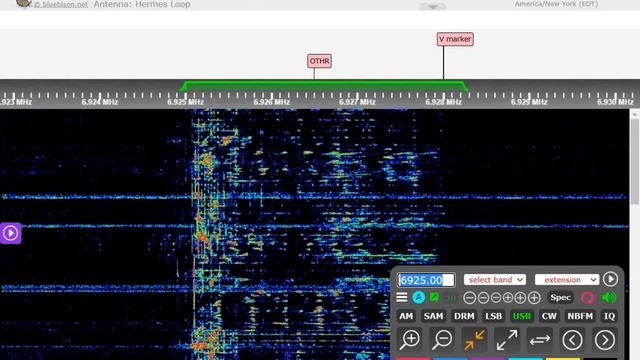Step frequency up with the smallest plus button

[507, 298]
